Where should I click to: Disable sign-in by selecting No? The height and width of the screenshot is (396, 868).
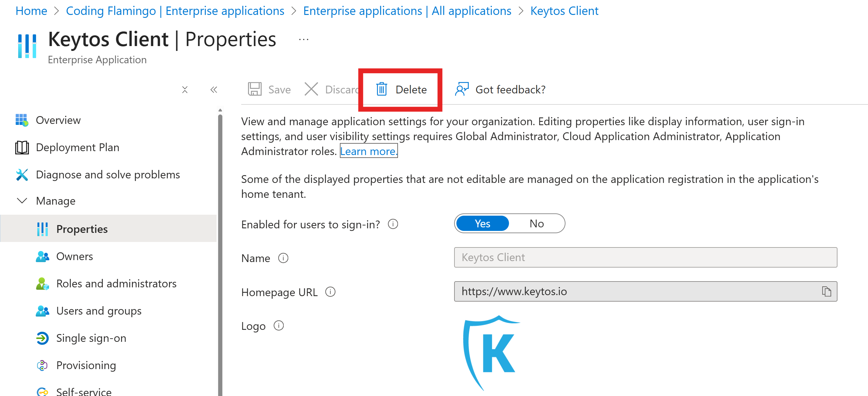[x=536, y=223]
